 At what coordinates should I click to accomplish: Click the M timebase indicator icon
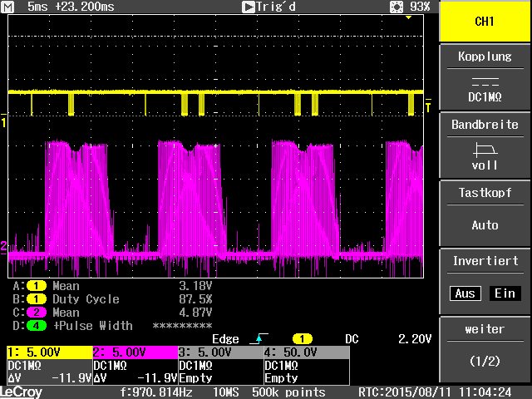(7, 7)
